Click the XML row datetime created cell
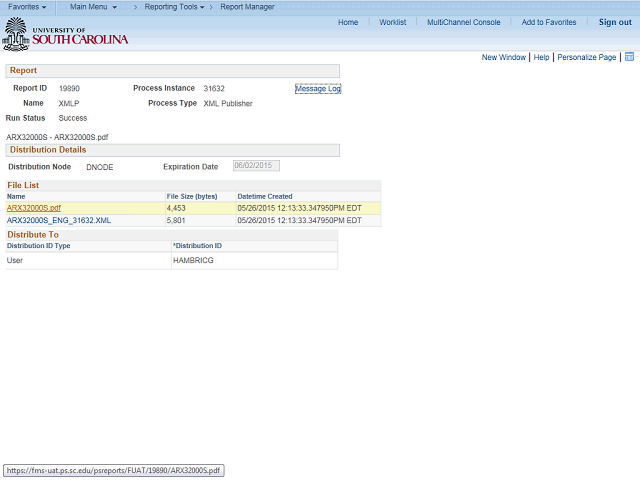Image resolution: width=640 pixels, height=480 pixels. coord(308,220)
